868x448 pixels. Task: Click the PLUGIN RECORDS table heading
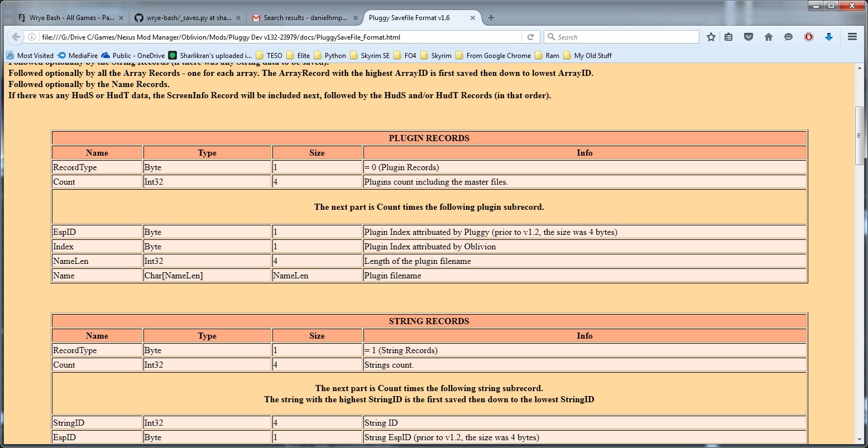[x=429, y=138]
